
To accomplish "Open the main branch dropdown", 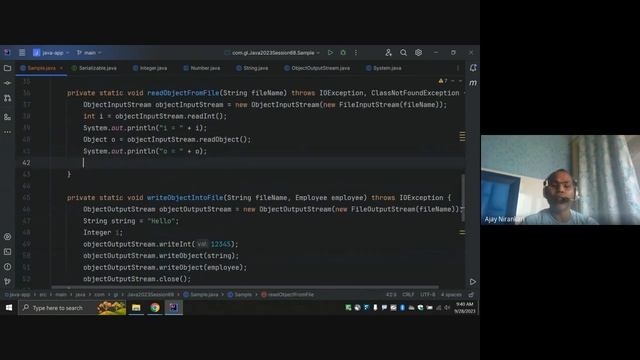I will [89, 53].
